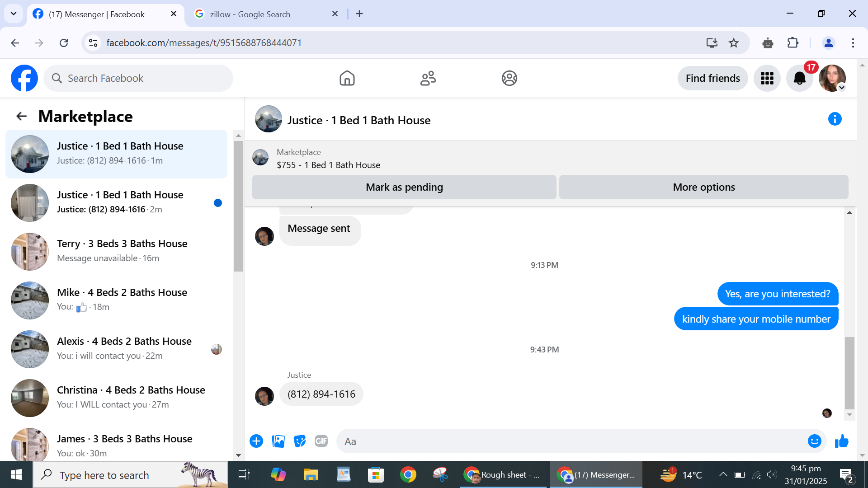This screenshot has height=488, width=868.
Task: Go back using Marketplace back arrow
Action: click(21, 117)
